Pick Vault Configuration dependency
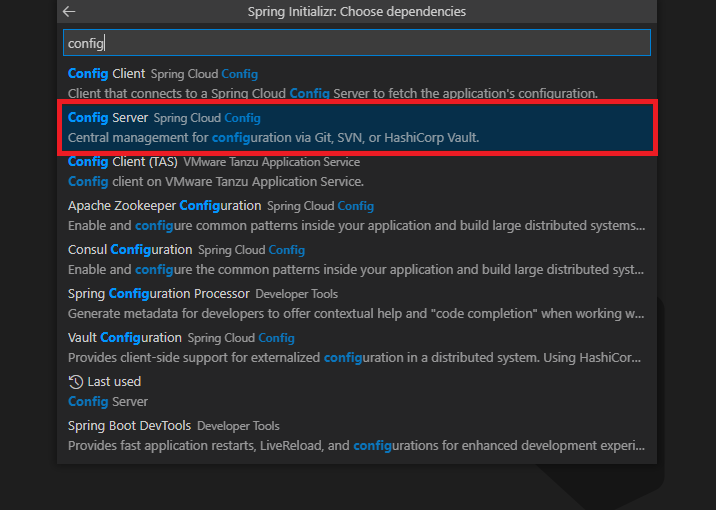This screenshot has width=716, height=510. [x=357, y=347]
